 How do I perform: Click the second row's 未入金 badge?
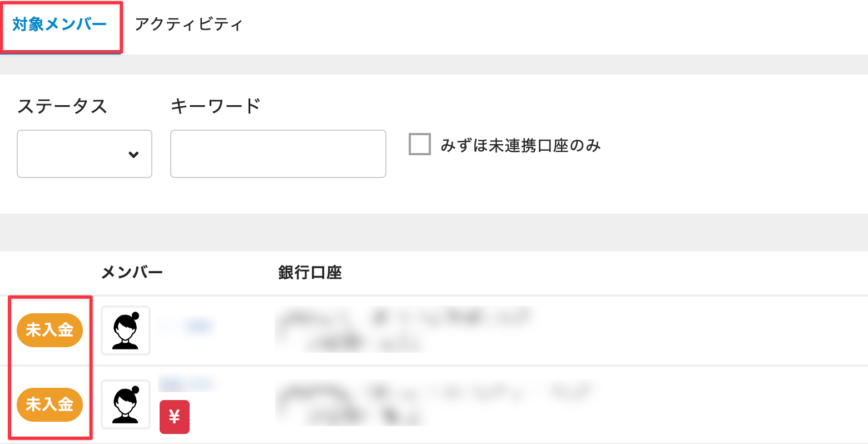pyautogui.click(x=49, y=404)
